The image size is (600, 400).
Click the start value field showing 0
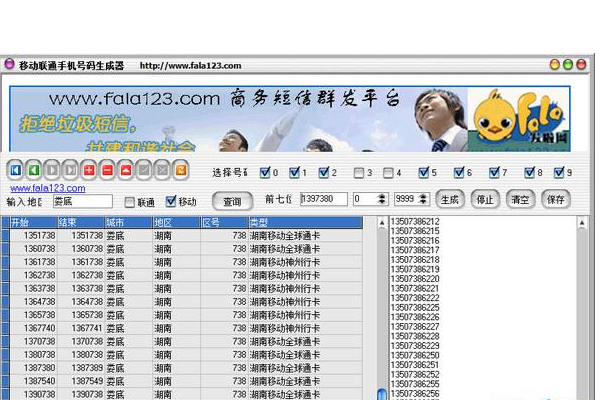365,199
